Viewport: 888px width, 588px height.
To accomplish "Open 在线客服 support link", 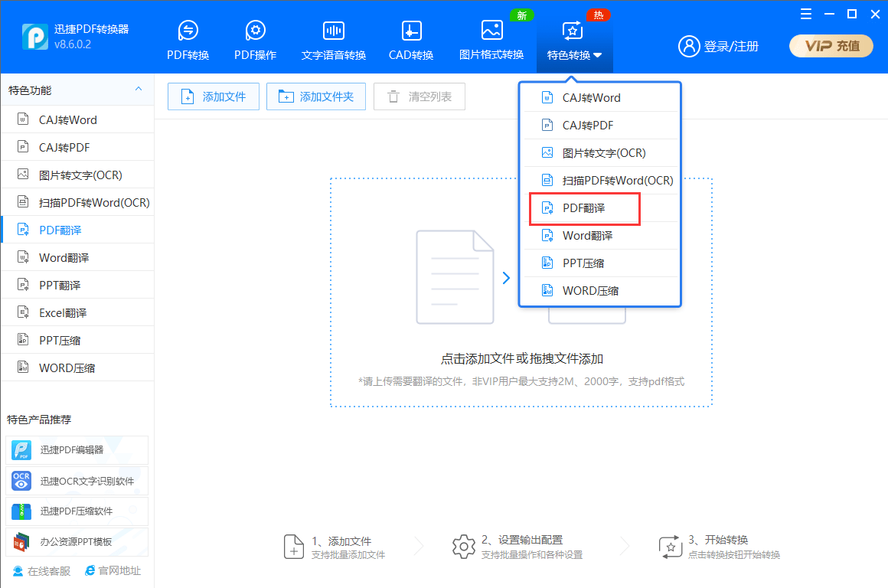I will point(42,571).
